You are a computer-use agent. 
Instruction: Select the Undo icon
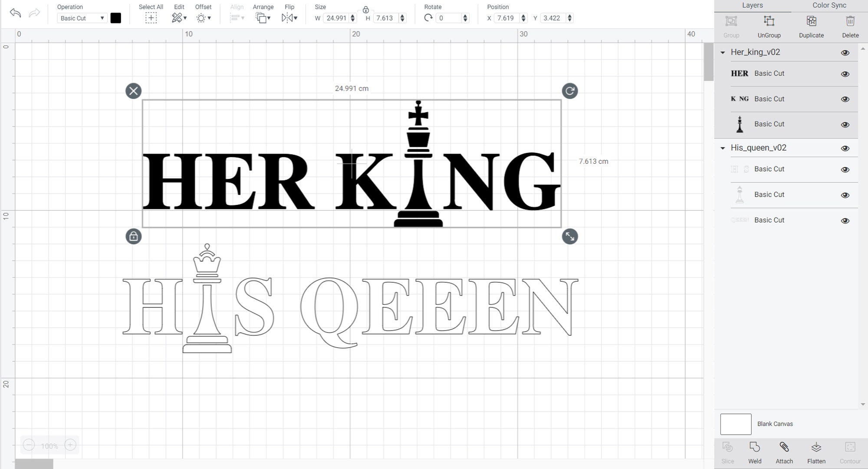pyautogui.click(x=16, y=13)
